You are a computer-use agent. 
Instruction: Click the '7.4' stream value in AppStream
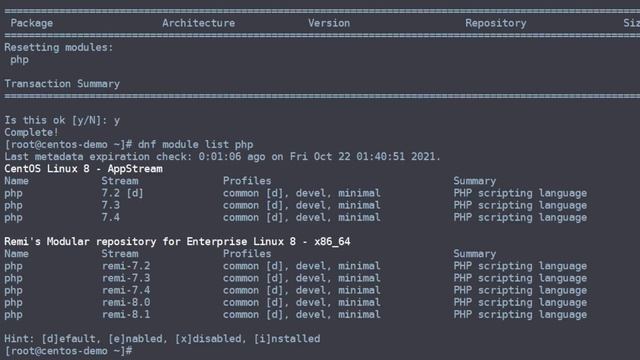[111, 217]
